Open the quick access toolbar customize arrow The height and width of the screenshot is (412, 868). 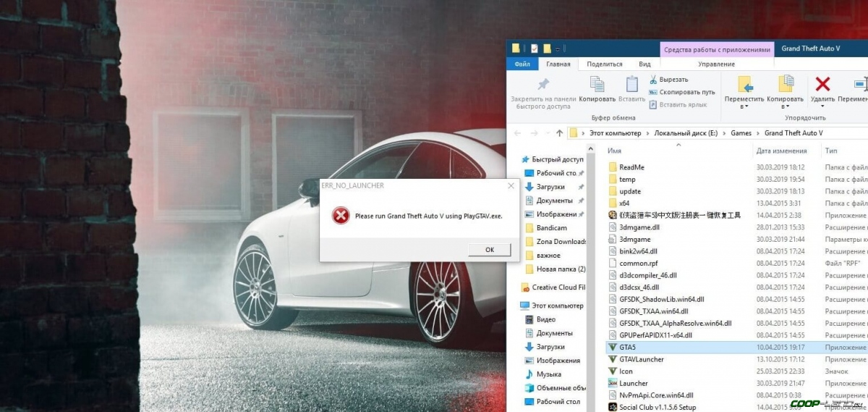coord(558,49)
